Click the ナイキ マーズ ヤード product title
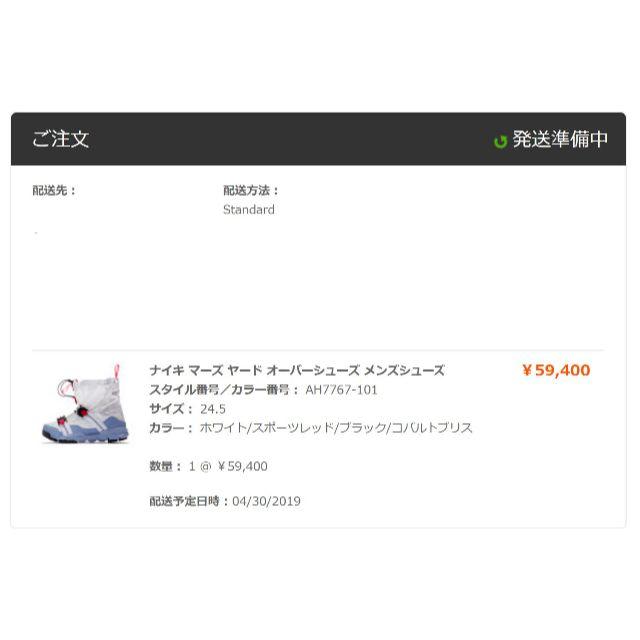Viewport: 640px width, 640px height. tap(297, 370)
